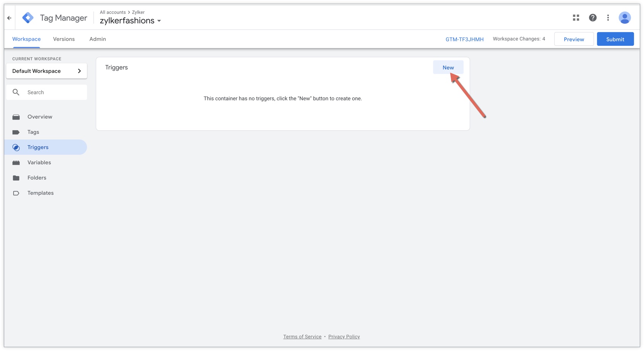This screenshot has height=351, width=644.
Task: Switch to the Workspace tab
Action: tap(26, 39)
